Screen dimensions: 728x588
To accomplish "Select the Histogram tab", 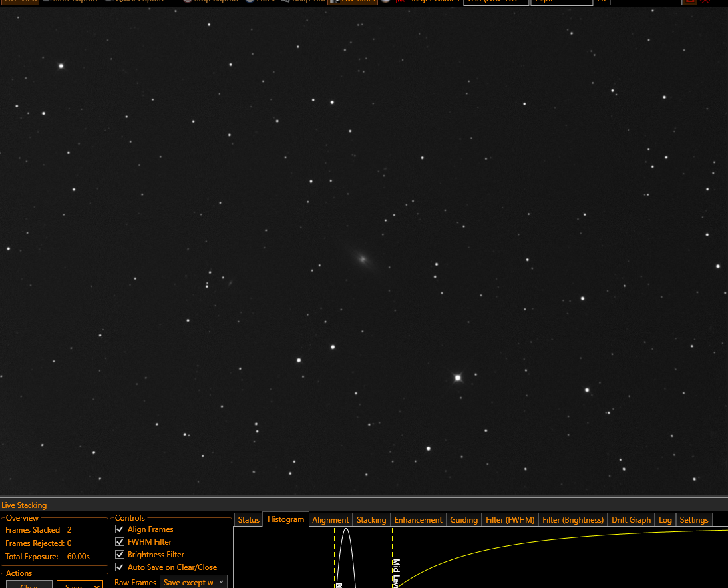I will click(x=285, y=519).
